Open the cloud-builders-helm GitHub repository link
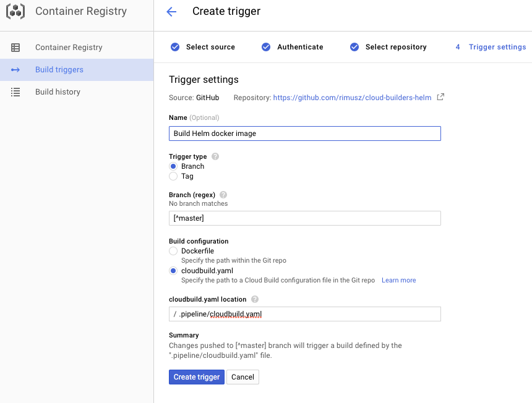This screenshot has width=532, height=403. click(352, 98)
